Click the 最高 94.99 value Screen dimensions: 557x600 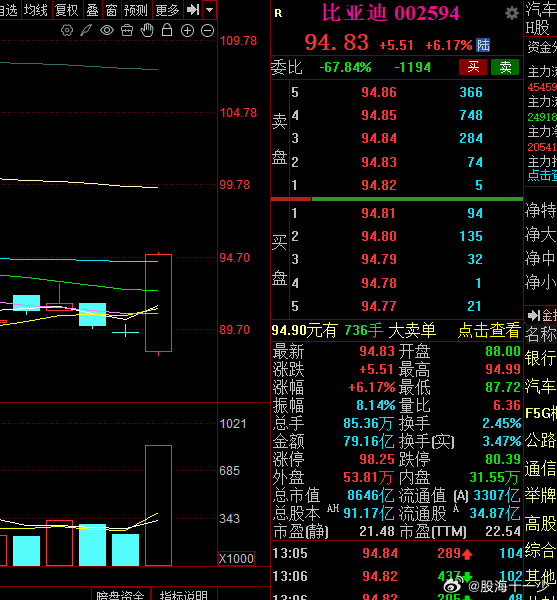[503, 369]
